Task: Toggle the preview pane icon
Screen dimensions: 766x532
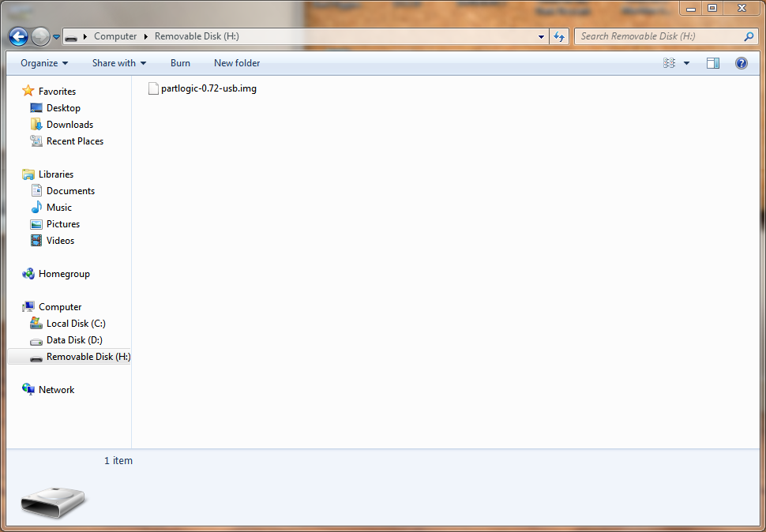Action: (713, 63)
